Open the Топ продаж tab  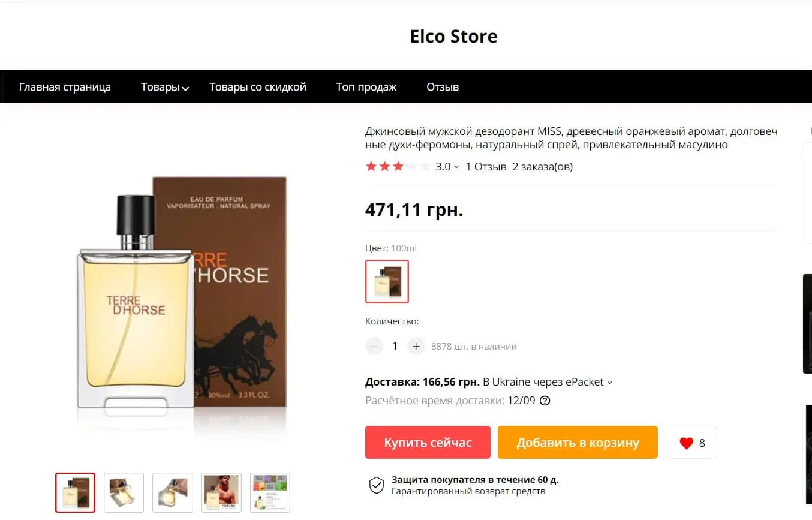tap(366, 87)
